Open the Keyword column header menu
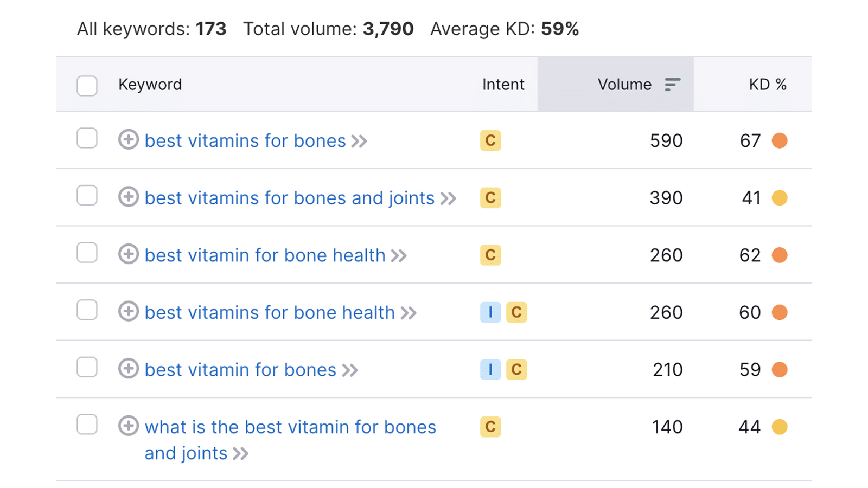This screenshot has height=488, width=868. 150,85
